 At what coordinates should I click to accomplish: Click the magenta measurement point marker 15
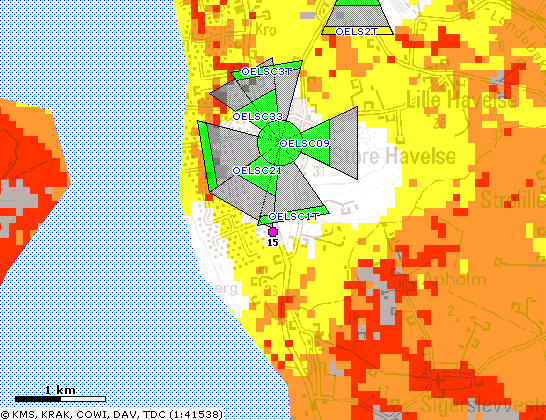(x=273, y=232)
